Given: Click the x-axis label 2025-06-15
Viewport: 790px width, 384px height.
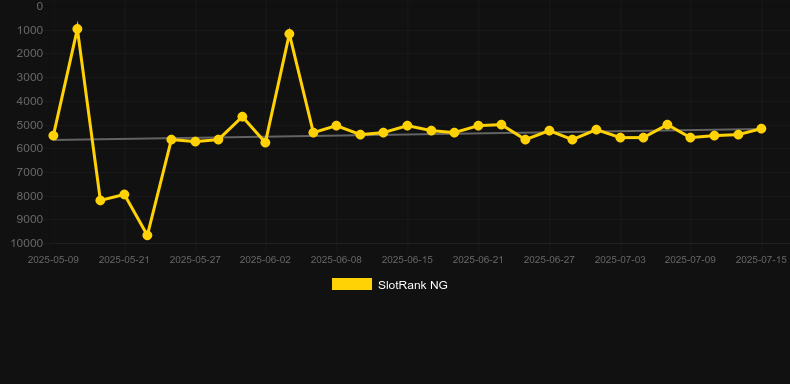Looking at the screenshot, I should tap(407, 260).
